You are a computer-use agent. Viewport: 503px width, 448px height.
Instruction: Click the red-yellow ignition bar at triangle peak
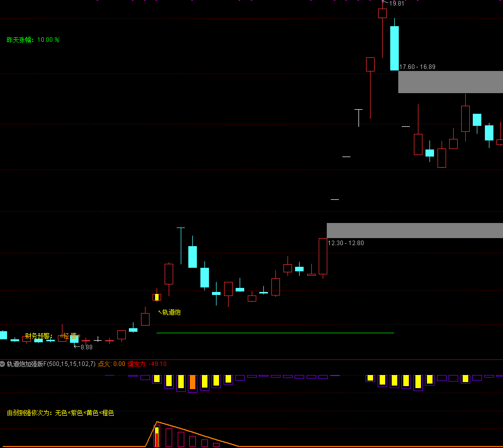click(157, 436)
